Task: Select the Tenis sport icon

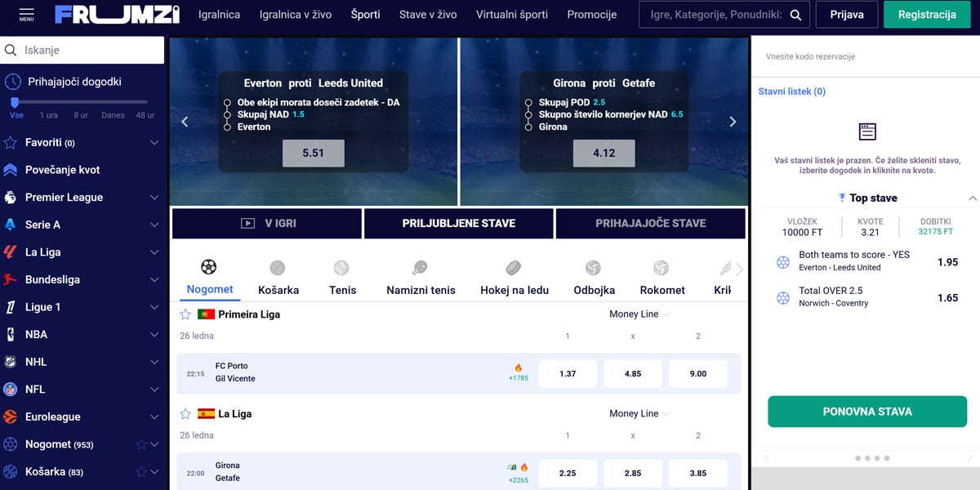Action: pos(341,268)
